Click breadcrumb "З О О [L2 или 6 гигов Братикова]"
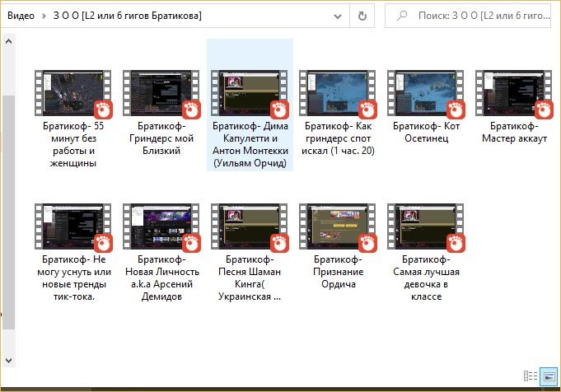The height and width of the screenshot is (392, 561). [128, 16]
